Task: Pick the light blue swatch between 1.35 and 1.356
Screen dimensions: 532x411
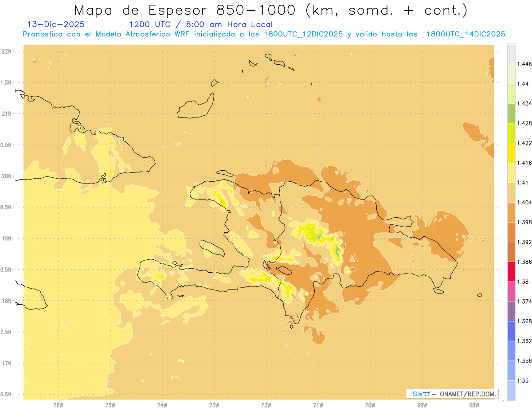Action: (511, 370)
